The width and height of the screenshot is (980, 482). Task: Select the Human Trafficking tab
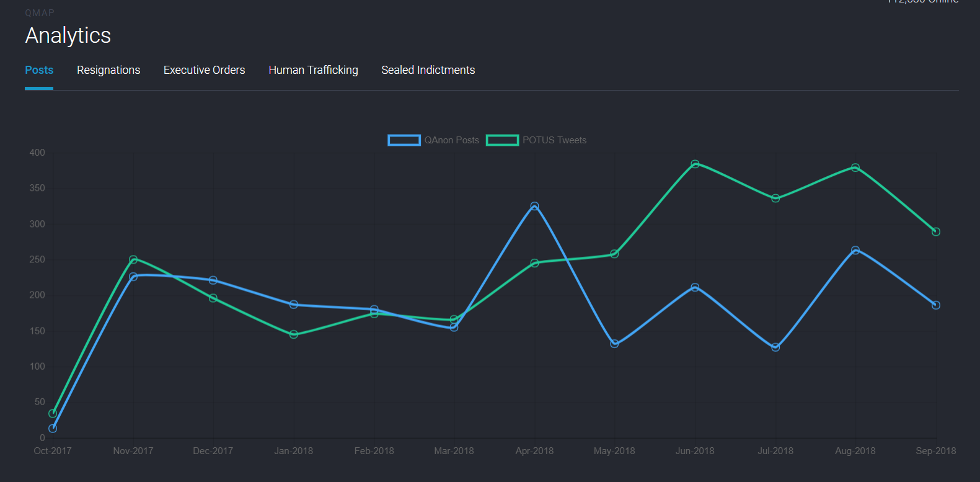click(313, 70)
